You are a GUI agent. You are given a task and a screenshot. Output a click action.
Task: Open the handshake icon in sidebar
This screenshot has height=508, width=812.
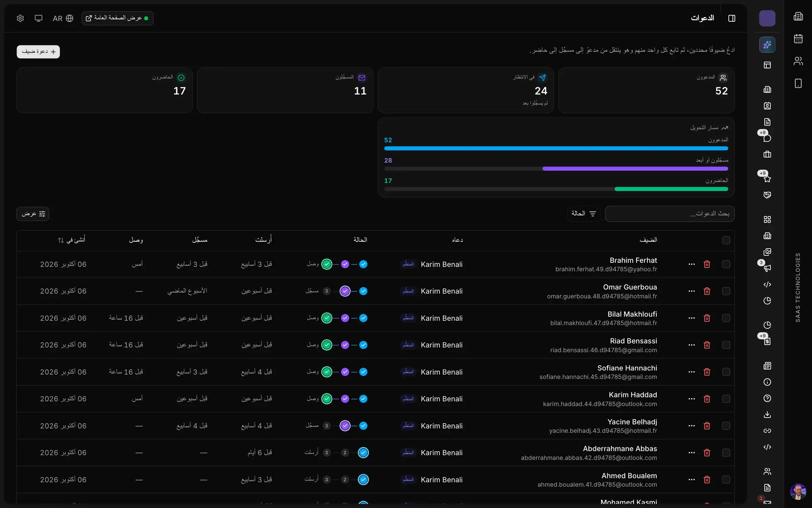click(x=767, y=195)
